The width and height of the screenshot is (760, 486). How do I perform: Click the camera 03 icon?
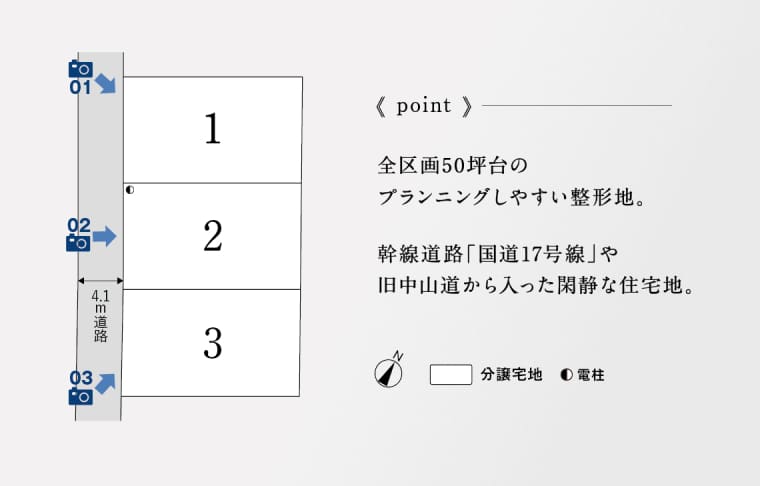[80, 396]
